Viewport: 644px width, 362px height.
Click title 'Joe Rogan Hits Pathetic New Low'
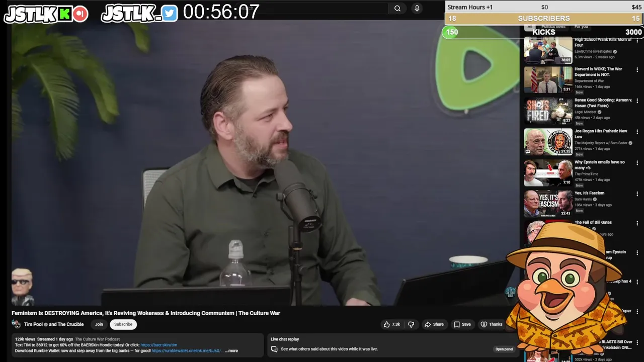click(601, 134)
